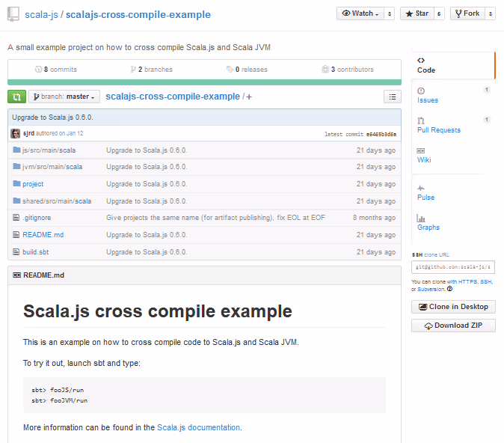
Task: Click the file icon beside build.sbt
Action: tap(16, 251)
